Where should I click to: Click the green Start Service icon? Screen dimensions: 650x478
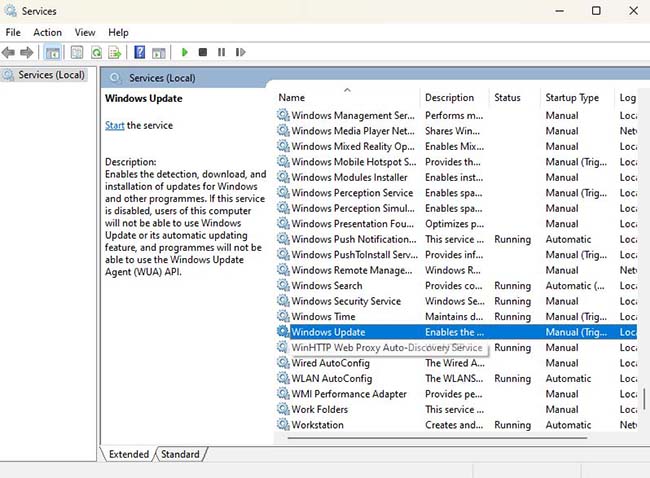point(185,52)
